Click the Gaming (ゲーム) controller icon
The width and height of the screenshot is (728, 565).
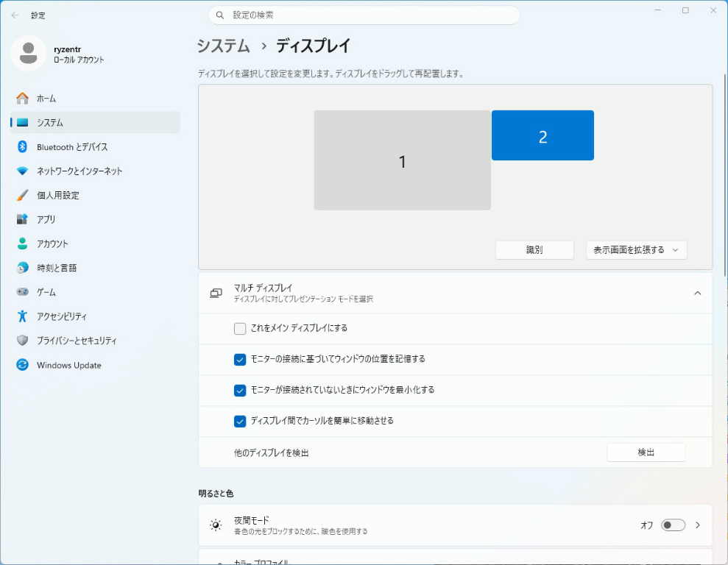[x=22, y=292]
